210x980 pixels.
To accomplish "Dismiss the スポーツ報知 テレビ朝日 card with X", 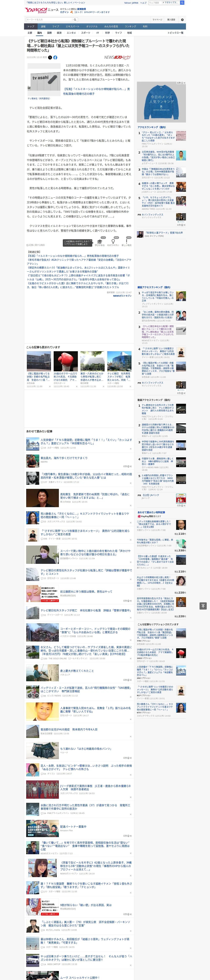I will point(130,386).
